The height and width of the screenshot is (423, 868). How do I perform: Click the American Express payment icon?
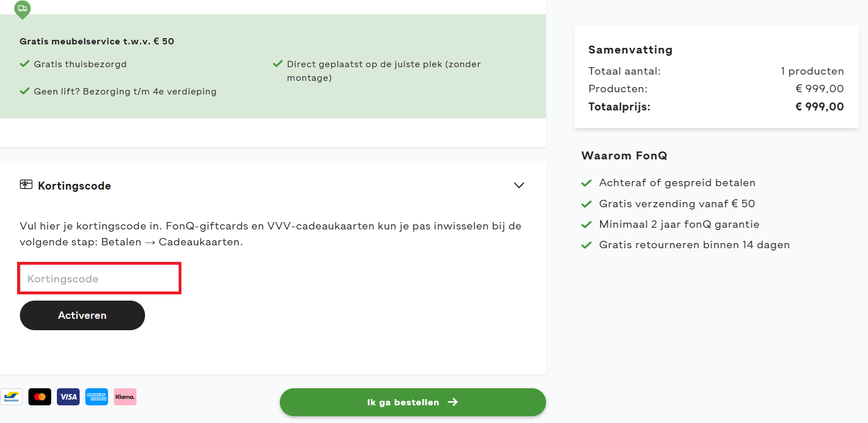96,396
